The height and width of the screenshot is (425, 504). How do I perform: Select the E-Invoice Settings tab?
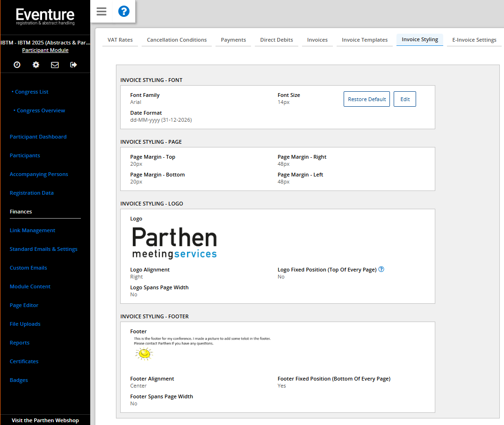tap(474, 40)
